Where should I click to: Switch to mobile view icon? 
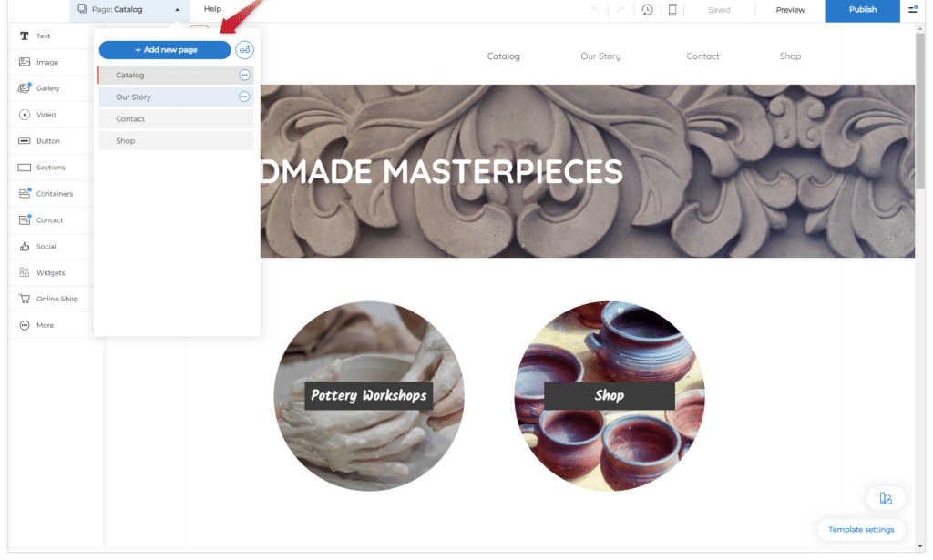(x=672, y=9)
